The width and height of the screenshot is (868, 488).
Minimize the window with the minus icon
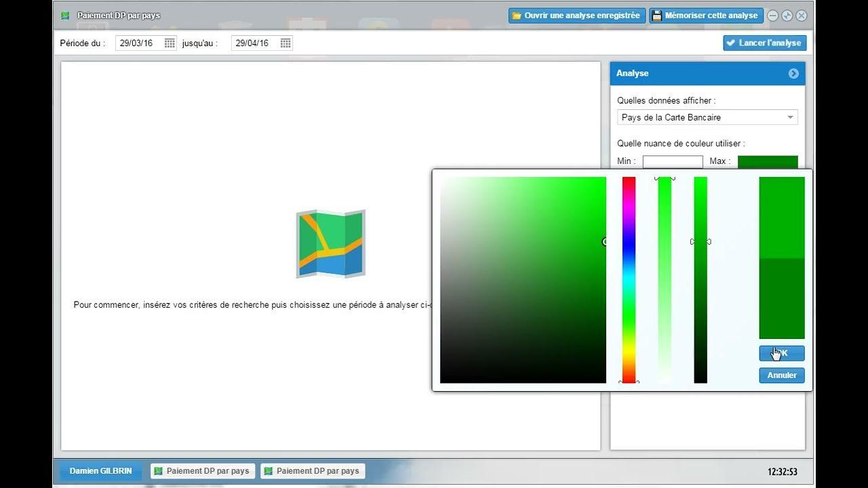(772, 16)
